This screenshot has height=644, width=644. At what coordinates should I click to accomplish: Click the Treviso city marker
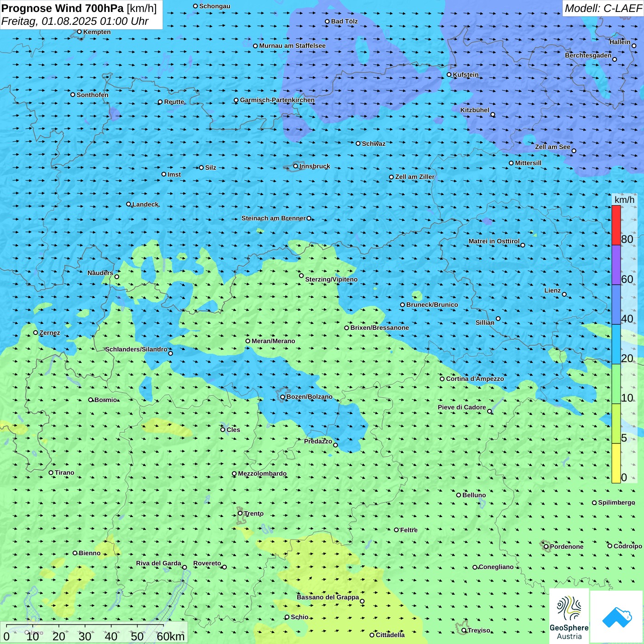pyautogui.click(x=464, y=630)
